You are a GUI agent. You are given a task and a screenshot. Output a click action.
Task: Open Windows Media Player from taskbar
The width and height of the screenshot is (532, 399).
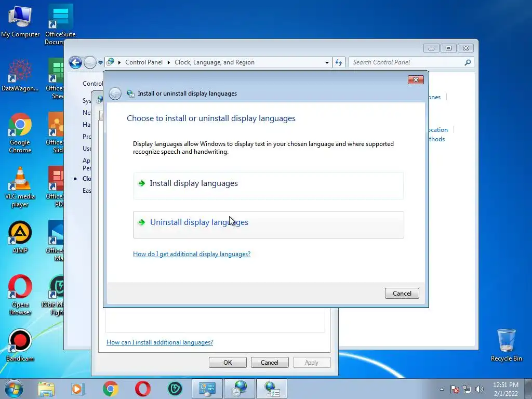tap(77, 389)
